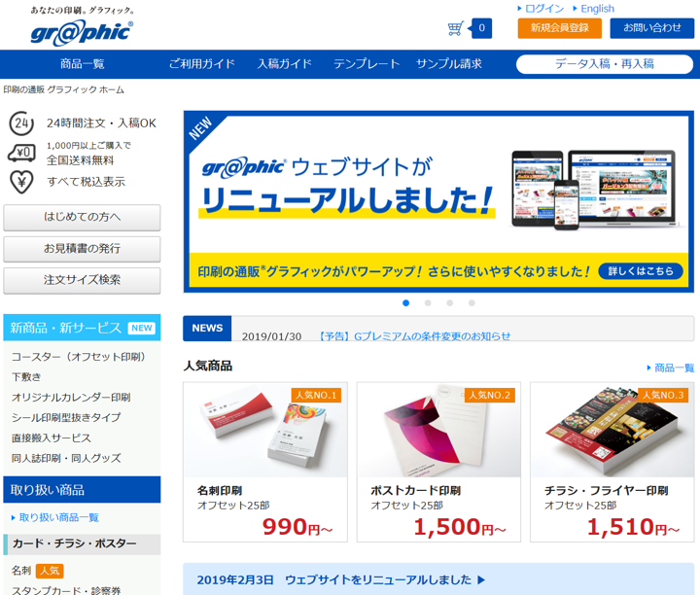Click the 新規会員登録 button
This screenshot has height=595, width=700.
559,28
